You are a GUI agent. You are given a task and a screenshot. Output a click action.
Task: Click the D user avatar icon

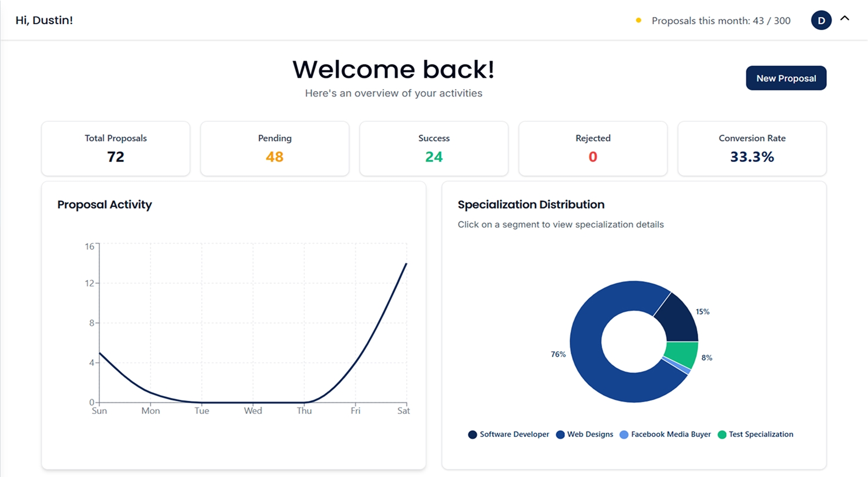(821, 20)
